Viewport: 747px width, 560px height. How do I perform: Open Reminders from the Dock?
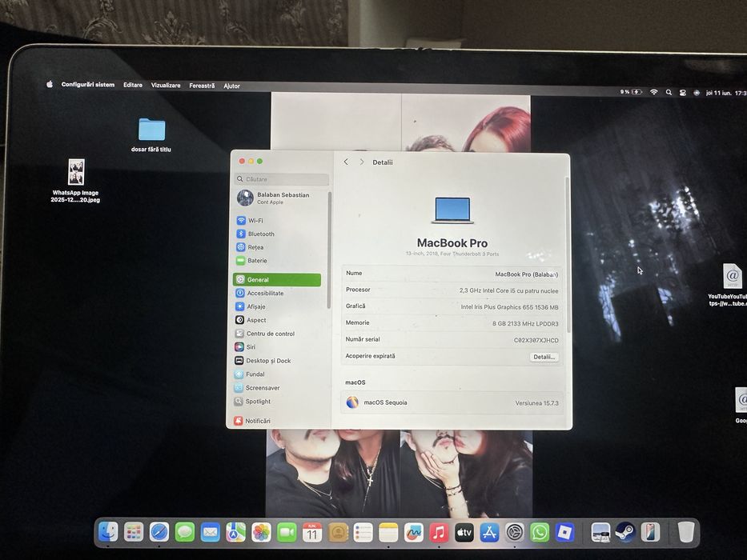point(363,532)
